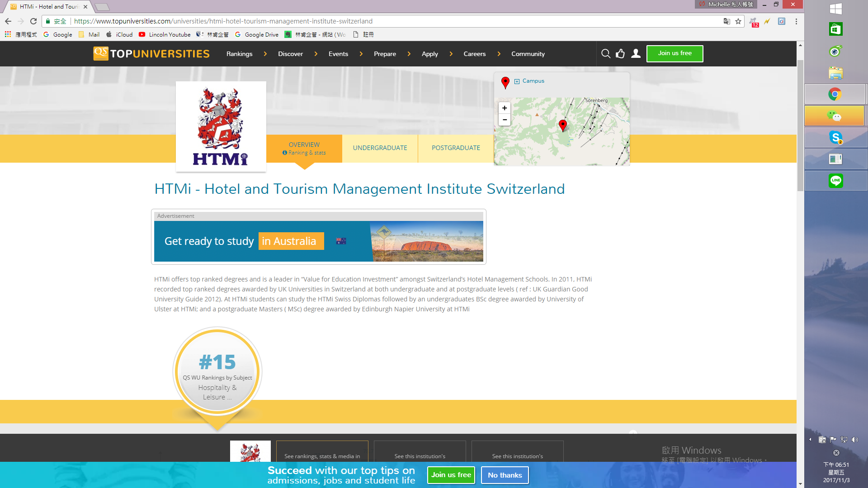
Task: Click the QS TopUniversities logo
Action: [151, 53]
